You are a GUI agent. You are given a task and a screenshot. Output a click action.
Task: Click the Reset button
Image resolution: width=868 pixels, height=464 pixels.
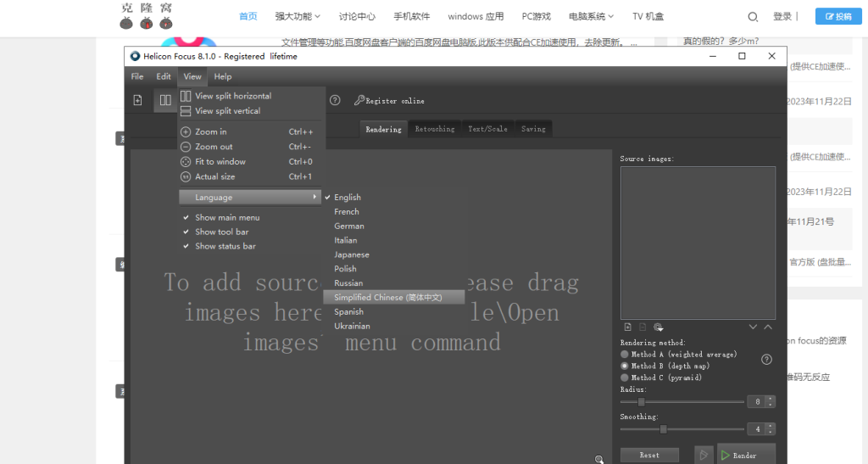(x=649, y=456)
